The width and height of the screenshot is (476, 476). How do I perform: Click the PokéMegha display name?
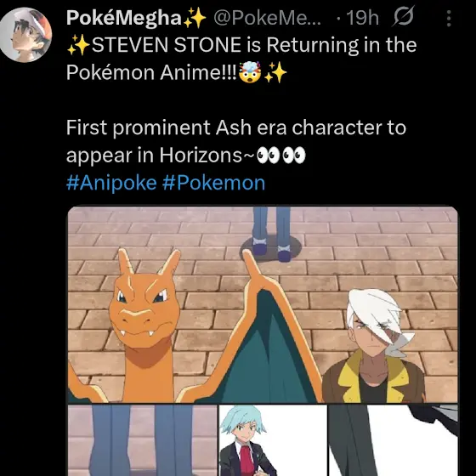pyautogui.click(x=124, y=18)
